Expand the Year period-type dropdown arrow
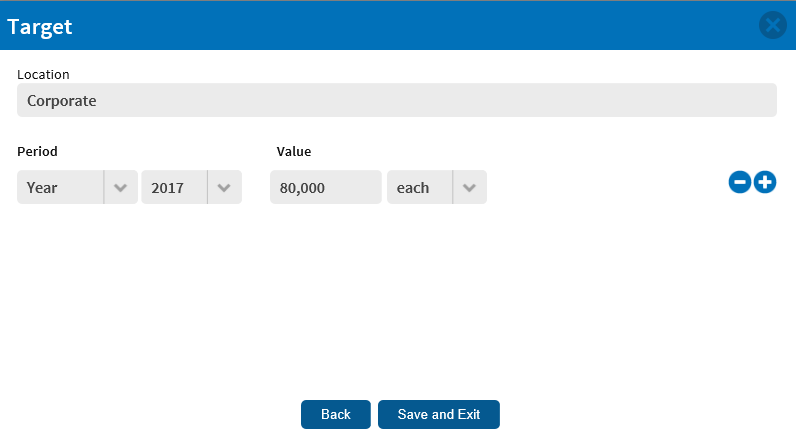 (120, 187)
